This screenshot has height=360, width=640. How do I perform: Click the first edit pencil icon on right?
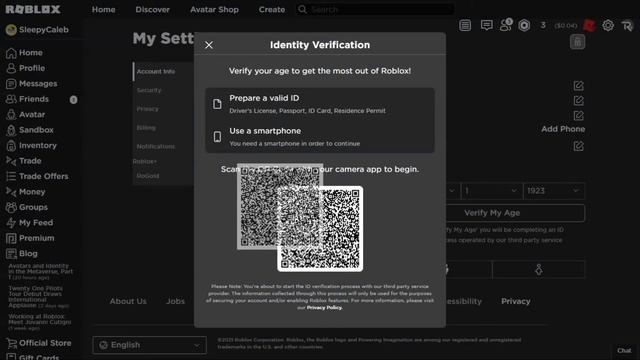tap(578, 86)
